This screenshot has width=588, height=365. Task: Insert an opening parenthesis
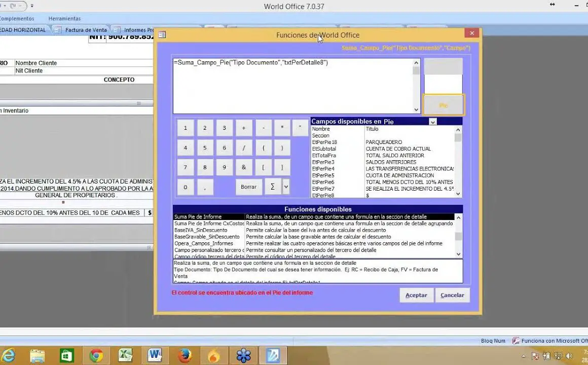[x=264, y=148]
